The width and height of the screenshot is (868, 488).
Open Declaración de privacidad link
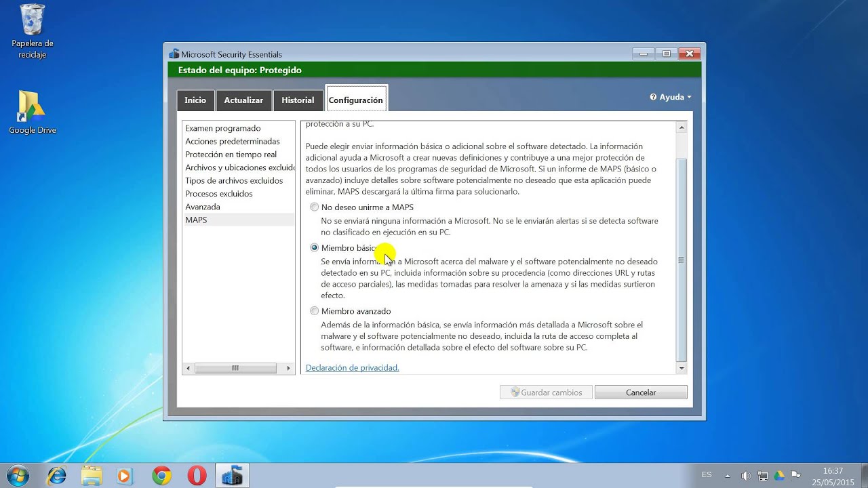pyautogui.click(x=352, y=368)
